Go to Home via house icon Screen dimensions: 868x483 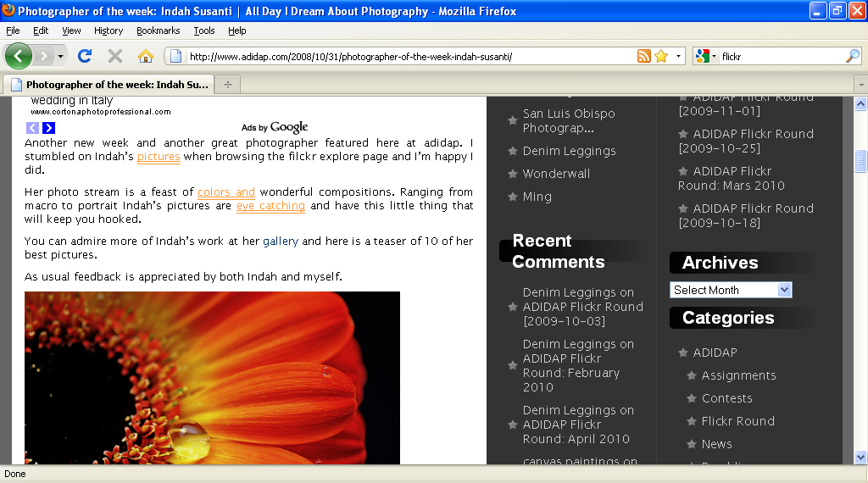pos(146,56)
